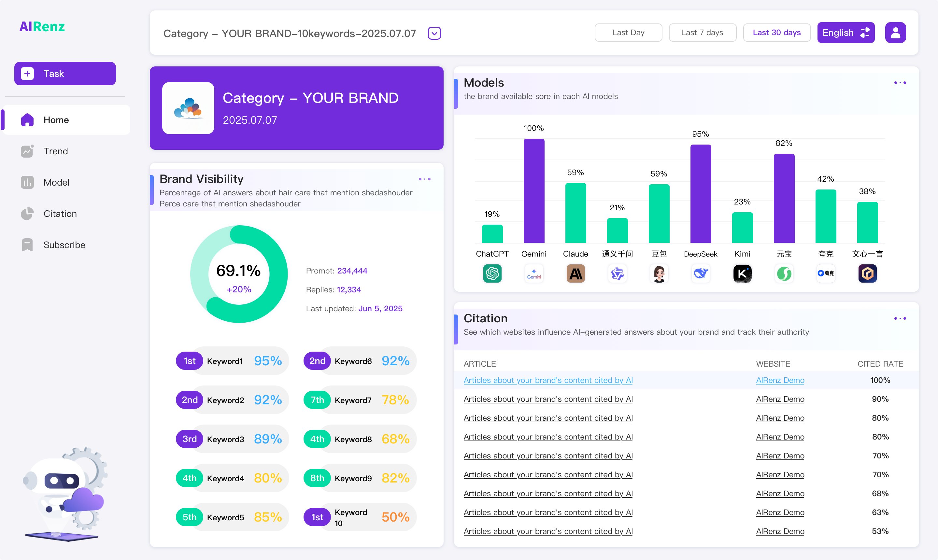Go to the Home menu item
The width and height of the screenshot is (938, 560).
coord(67,119)
